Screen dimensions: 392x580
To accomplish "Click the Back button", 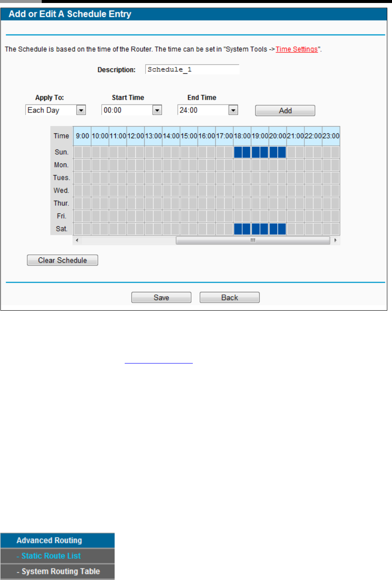I will 229,297.
